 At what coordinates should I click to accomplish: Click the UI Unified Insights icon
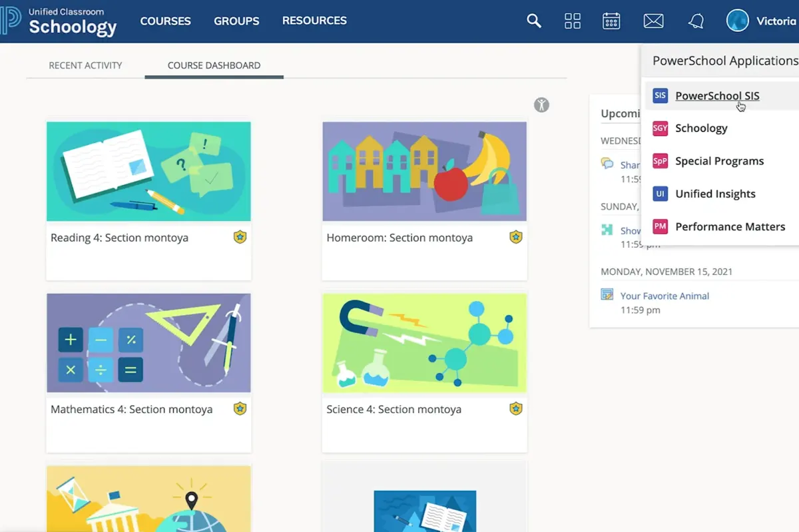[660, 194]
